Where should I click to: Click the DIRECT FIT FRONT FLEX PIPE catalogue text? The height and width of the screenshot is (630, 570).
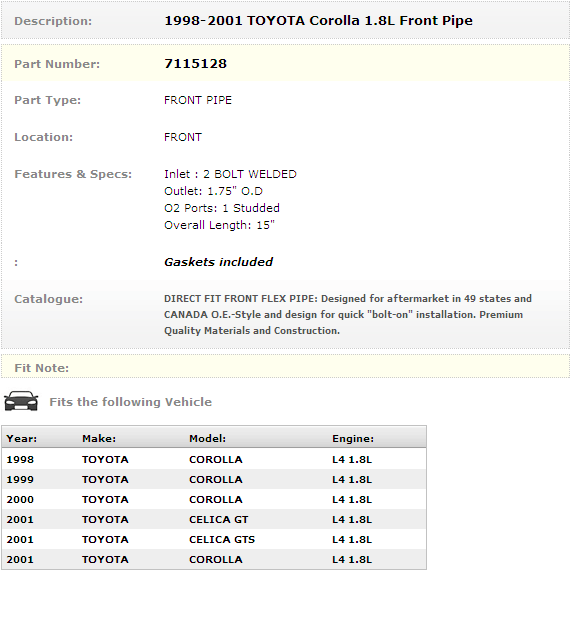point(348,315)
